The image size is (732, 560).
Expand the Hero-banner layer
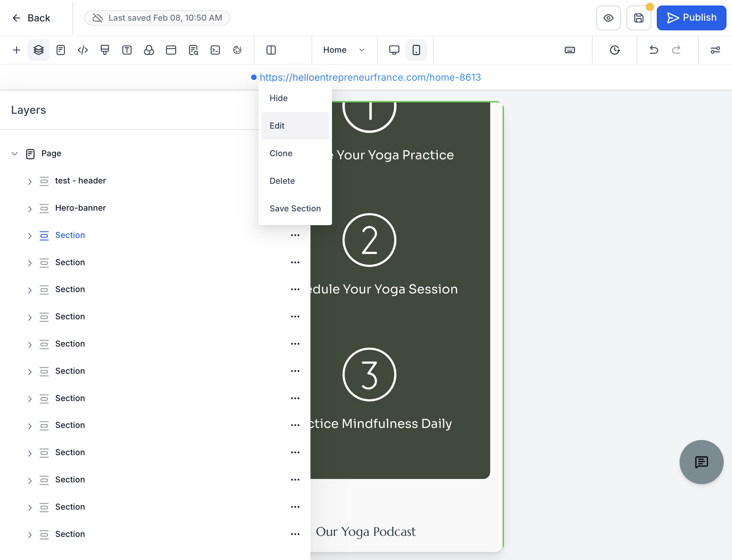click(30, 209)
